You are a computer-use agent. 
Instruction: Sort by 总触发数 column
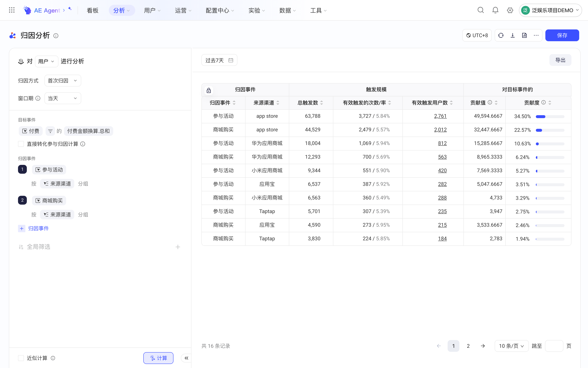[x=321, y=103]
